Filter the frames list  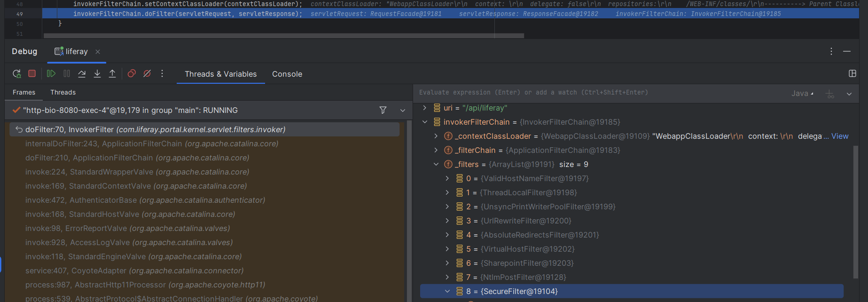[383, 110]
